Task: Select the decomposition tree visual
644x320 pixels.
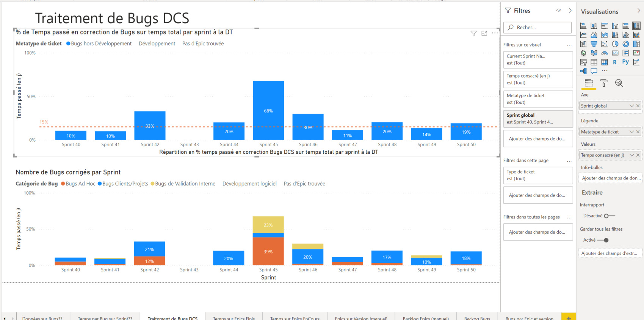Action: pos(583,71)
